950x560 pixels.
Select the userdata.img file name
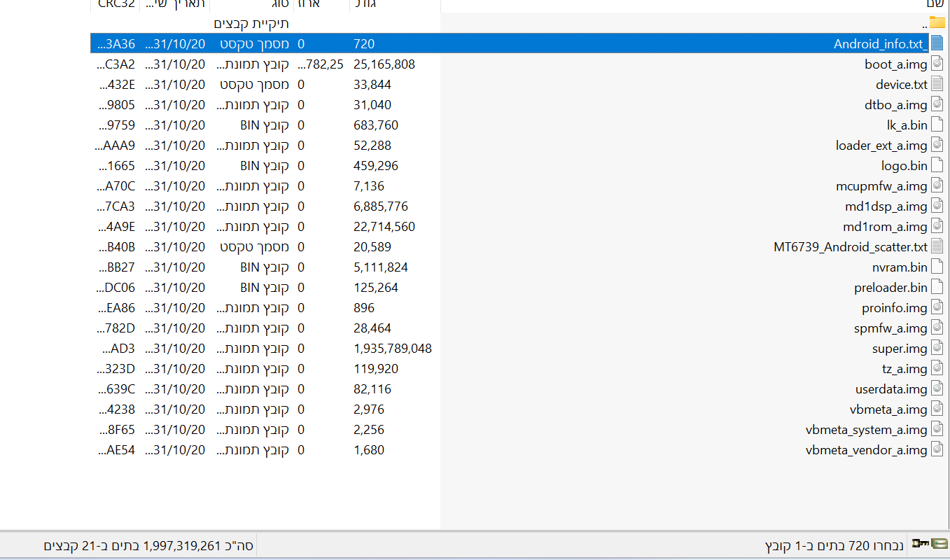pyautogui.click(x=890, y=389)
